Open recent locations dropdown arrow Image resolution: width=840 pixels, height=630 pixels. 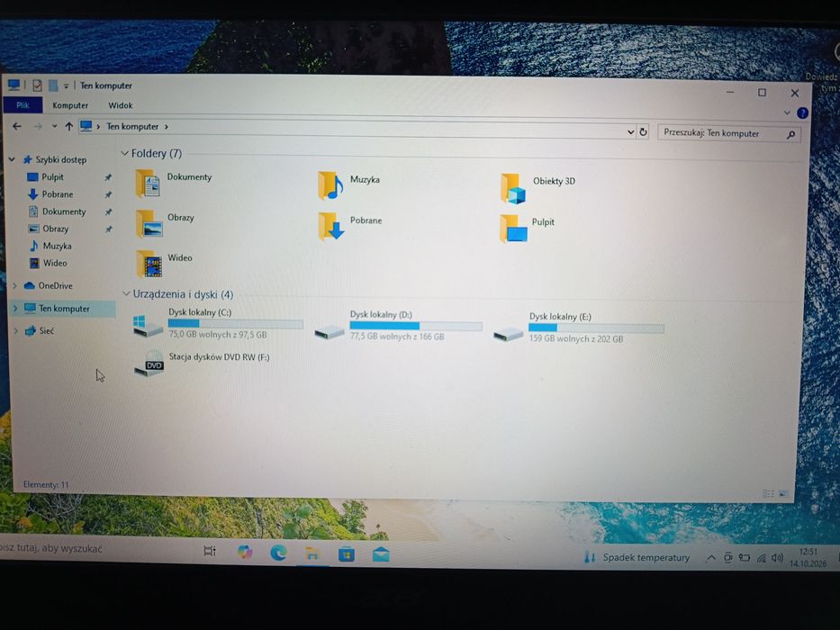pyautogui.click(x=54, y=126)
